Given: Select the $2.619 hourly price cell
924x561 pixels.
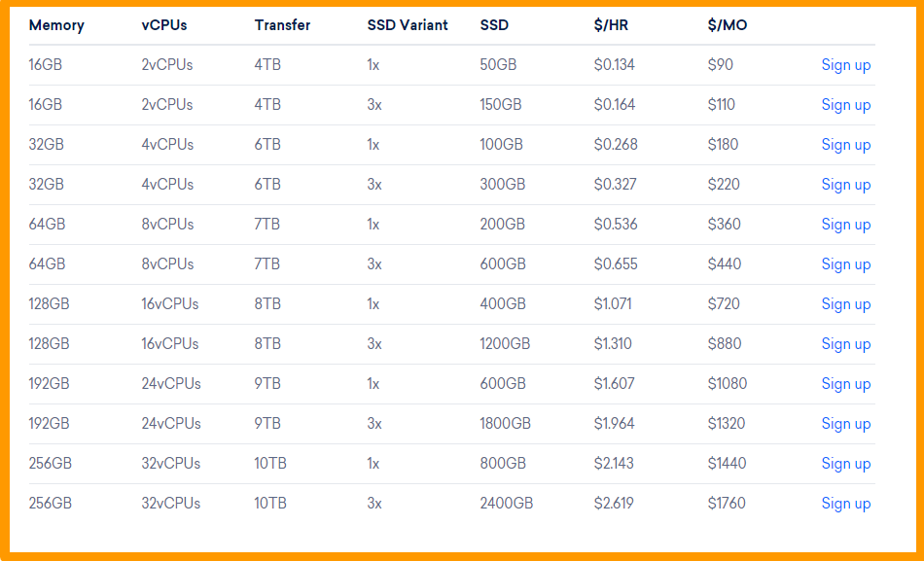Looking at the screenshot, I should pos(615,503).
